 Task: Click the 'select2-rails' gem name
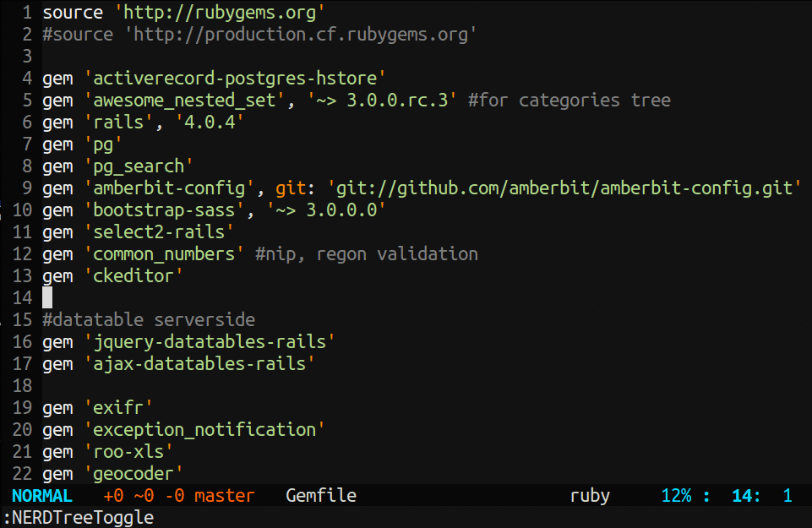pyautogui.click(x=159, y=232)
